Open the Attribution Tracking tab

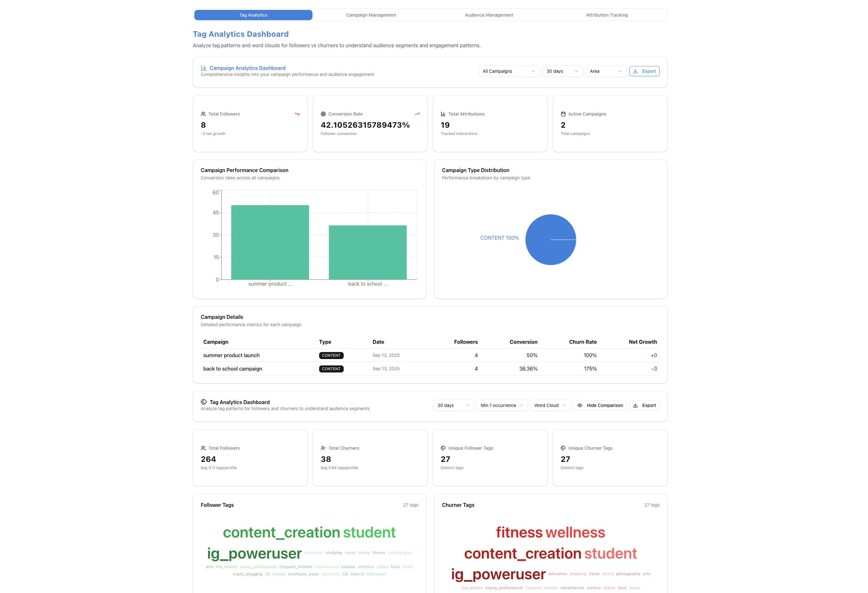click(607, 15)
